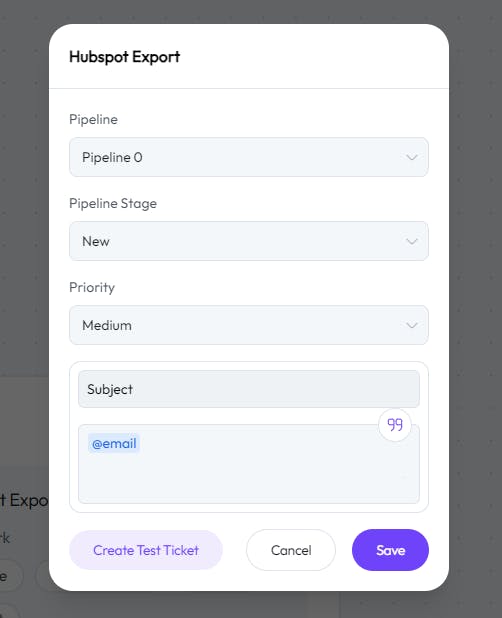Click the chevron arrow in Pipeline Stage field

tap(412, 241)
